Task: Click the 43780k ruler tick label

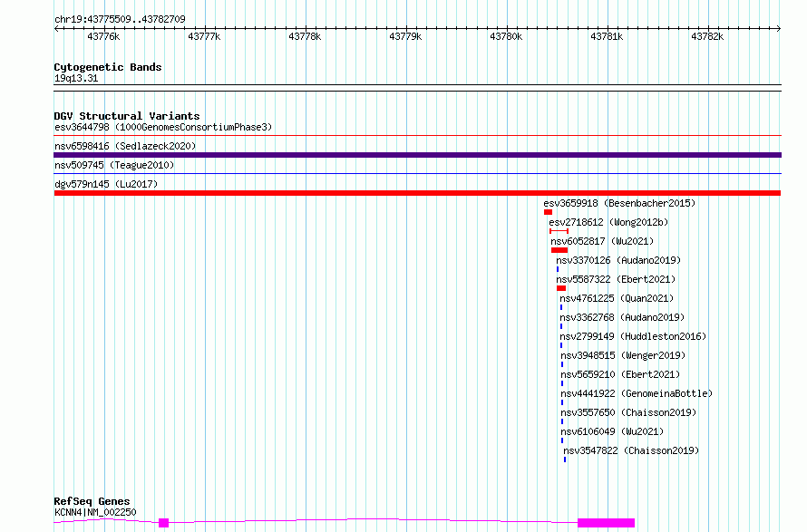Action: tap(506, 36)
